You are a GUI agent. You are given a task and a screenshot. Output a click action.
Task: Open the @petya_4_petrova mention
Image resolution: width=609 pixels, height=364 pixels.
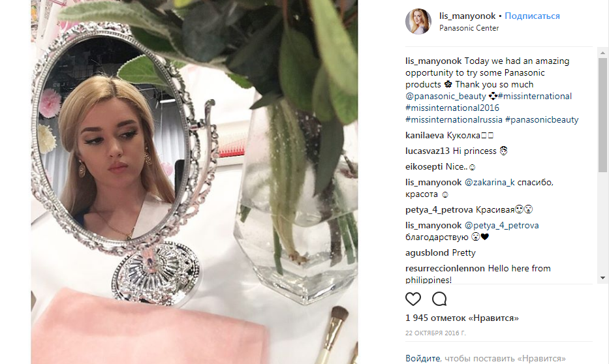[501, 226]
